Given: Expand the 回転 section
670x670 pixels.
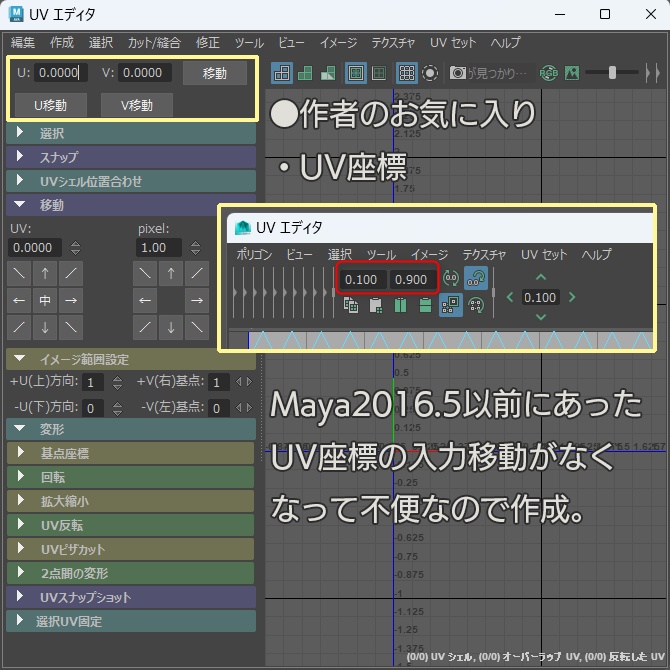Looking at the screenshot, I should click(131, 477).
